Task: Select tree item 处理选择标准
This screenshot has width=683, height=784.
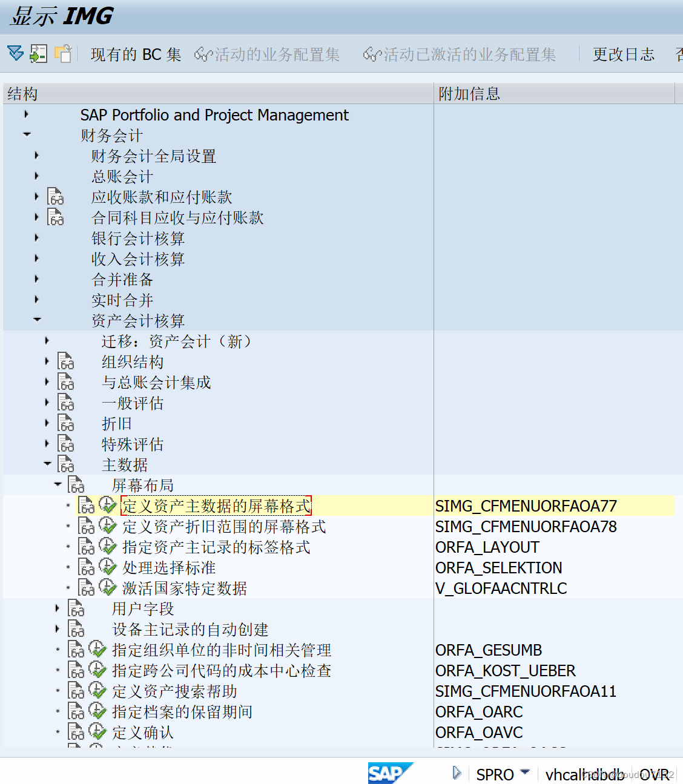Action: click(x=169, y=567)
